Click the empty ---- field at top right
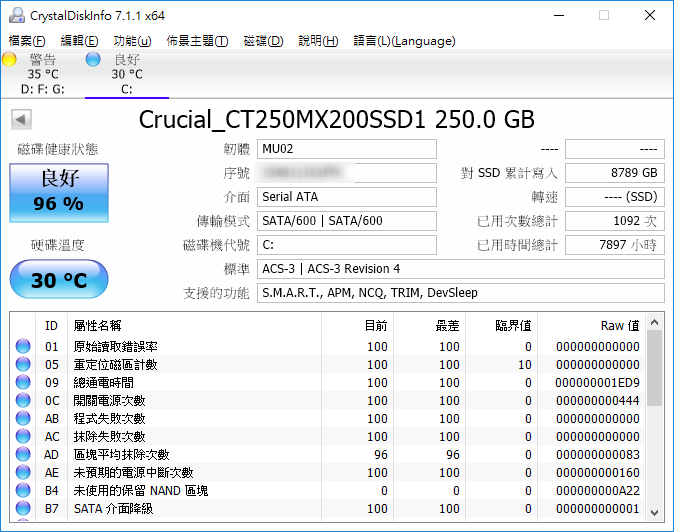The height and width of the screenshot is (532, 674). (x=615, y=149)
